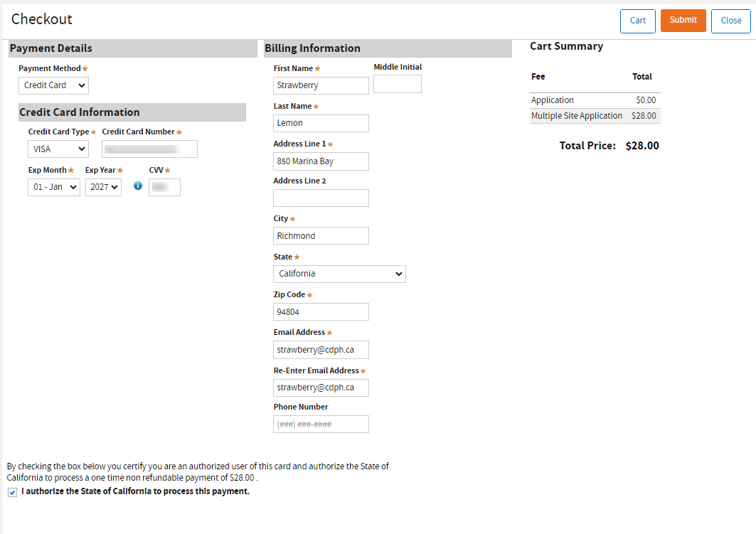The image size is (756, 534).
Task: Select the Exp Year dropdown
Action: click(103, 188)
